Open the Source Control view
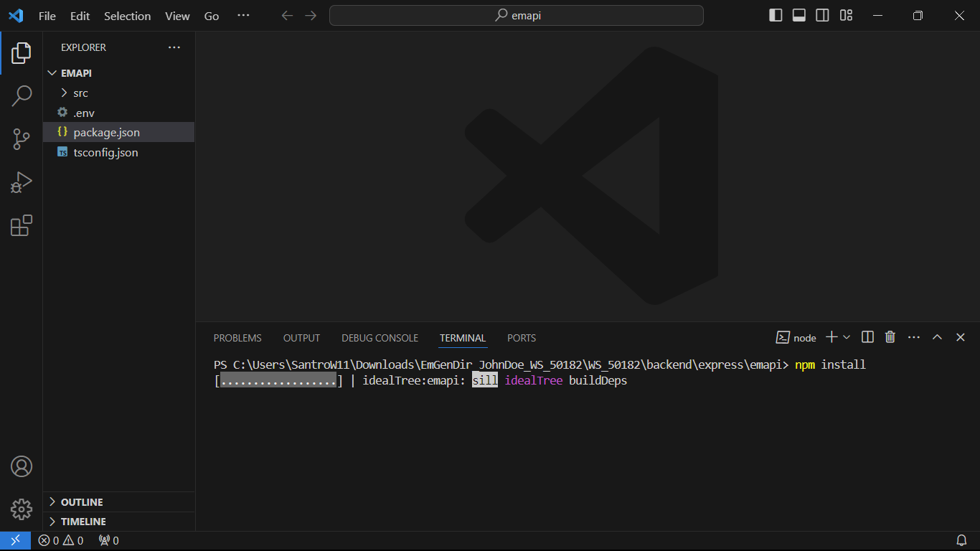980x551 pixels. (x=22, y=139)
